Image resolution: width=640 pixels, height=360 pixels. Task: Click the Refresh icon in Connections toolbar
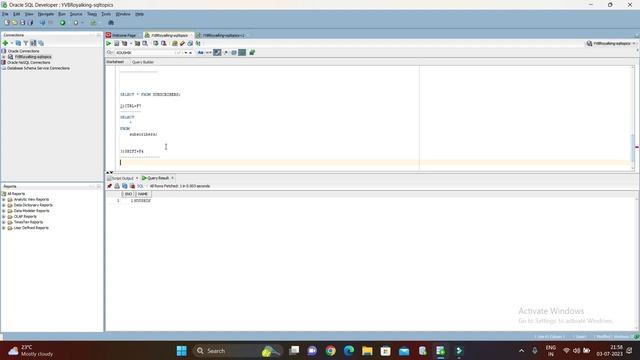tap(18, 43)
